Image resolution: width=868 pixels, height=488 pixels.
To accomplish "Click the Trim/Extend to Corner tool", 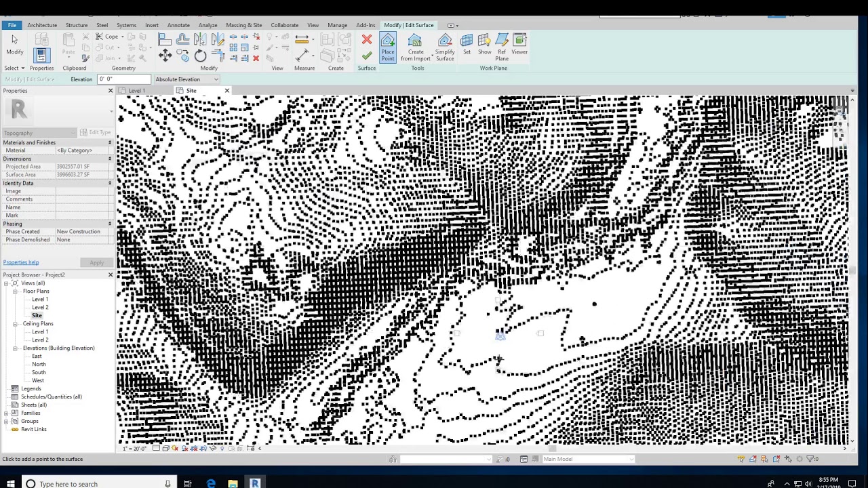I will pos(218,56).
